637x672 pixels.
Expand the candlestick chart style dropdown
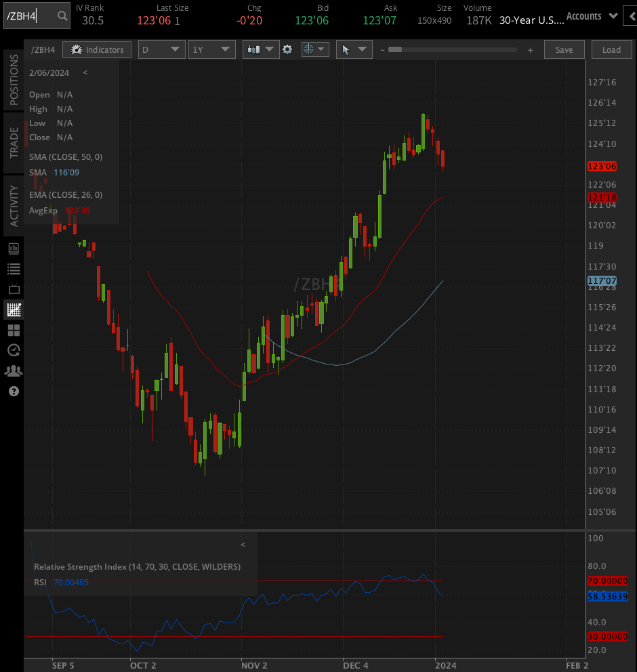tap(262, 49)
